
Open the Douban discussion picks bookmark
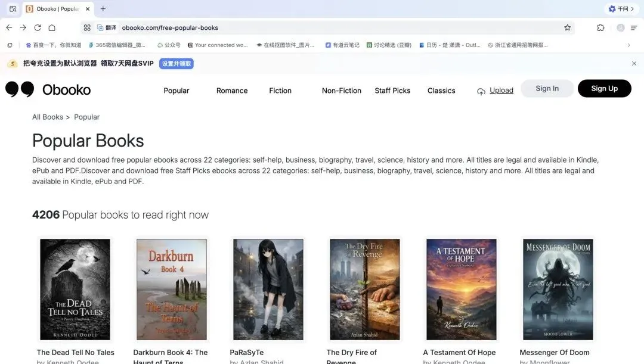[389, 45]
